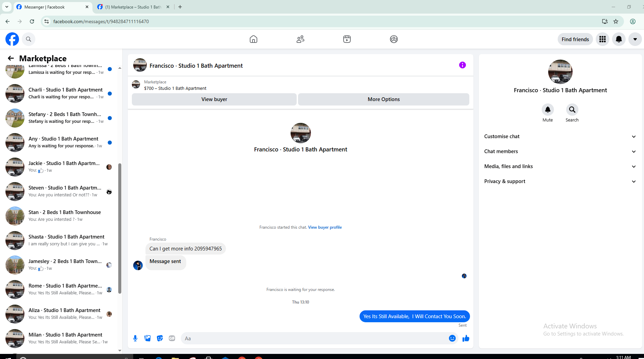Open Jamesley · 2 Beds 1 Bath Townhouse chat
The height and width of the screenshot is (359, 644).
click(x=59, y=265)
